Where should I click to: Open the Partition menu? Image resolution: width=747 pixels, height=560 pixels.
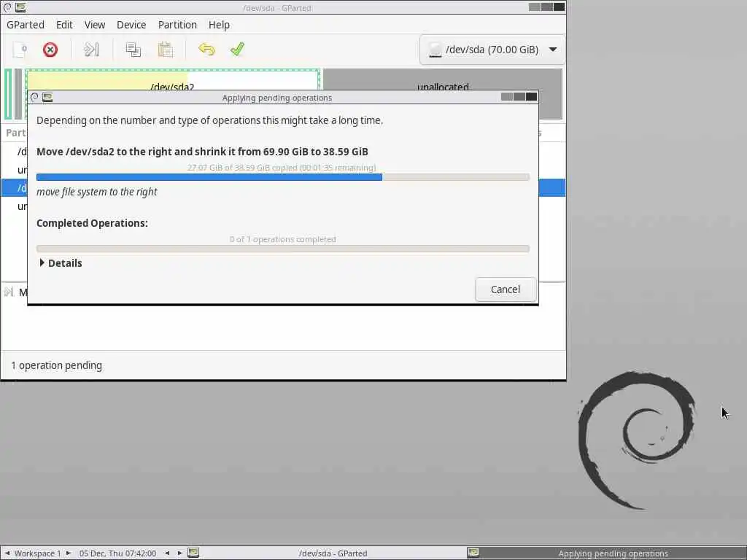177,25
